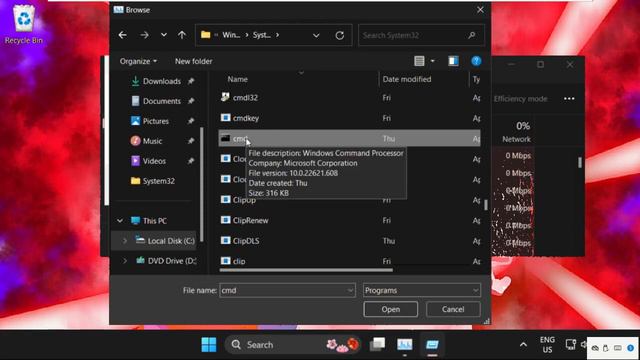Viewport: 640px width, 360px height.
Task: Click the horizontal scrollbar in file list
Action: tap(306, 270)
